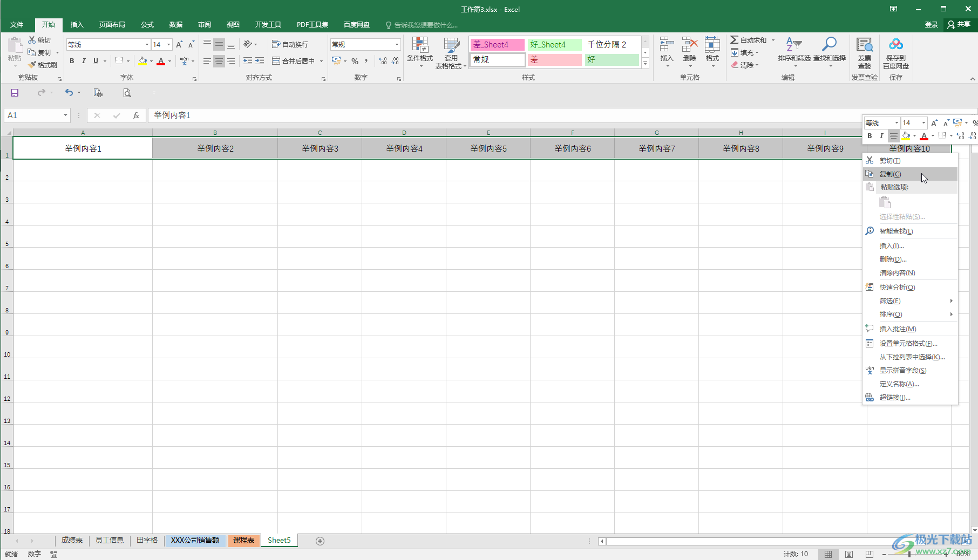Toggle Bold in the ribbon font group
This screenshot has height=560, width=978.
tap(72, 61)
